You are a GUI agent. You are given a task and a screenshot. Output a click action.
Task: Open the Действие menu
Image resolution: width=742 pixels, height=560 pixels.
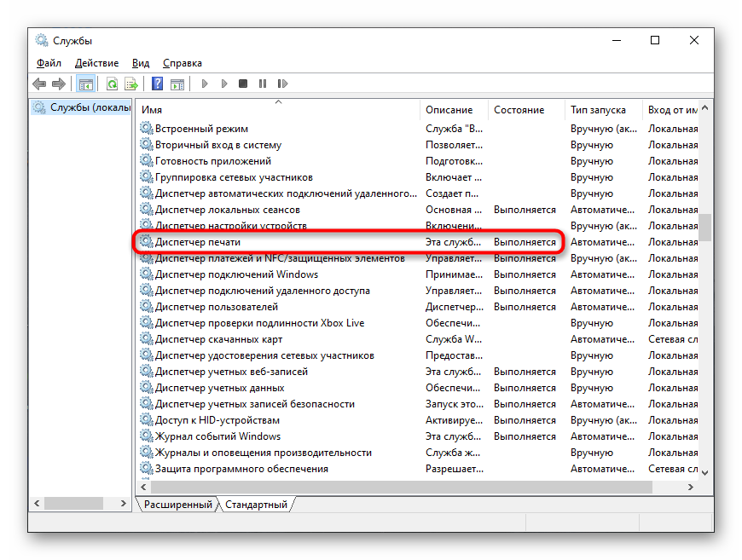(x=96, y=63)
